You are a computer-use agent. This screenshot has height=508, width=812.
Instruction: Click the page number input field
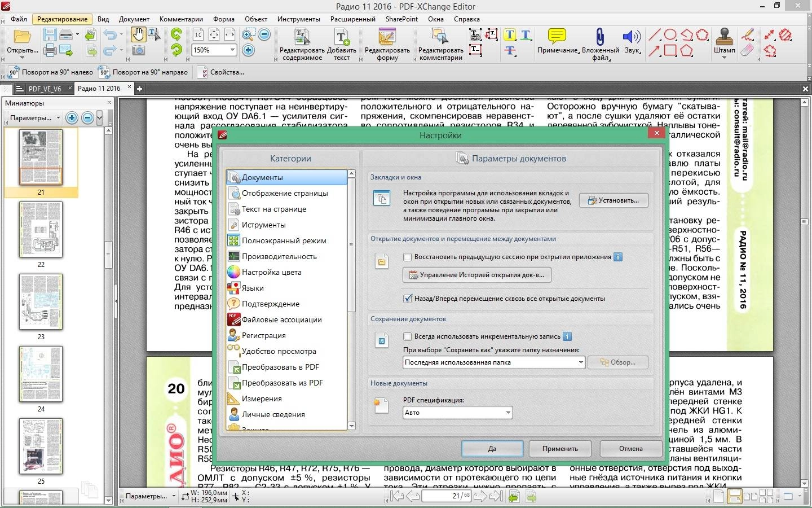coord(445,496)
